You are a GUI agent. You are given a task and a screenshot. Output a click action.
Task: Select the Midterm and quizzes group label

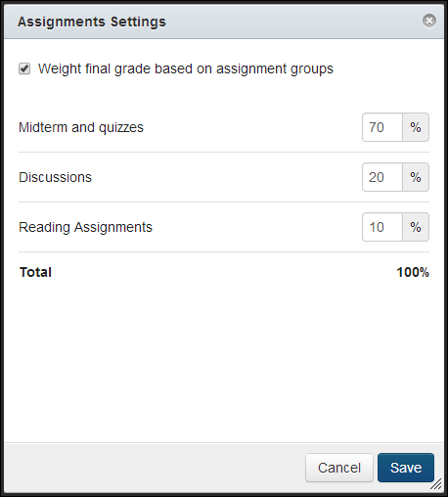[81, 127]
